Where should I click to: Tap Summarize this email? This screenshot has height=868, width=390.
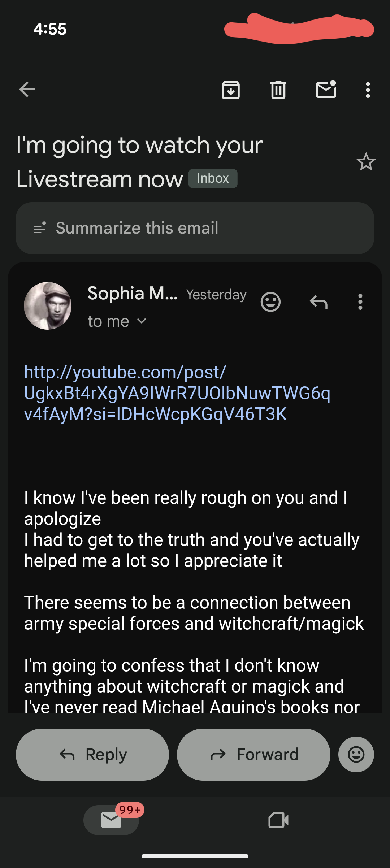(x=195, y=228)
